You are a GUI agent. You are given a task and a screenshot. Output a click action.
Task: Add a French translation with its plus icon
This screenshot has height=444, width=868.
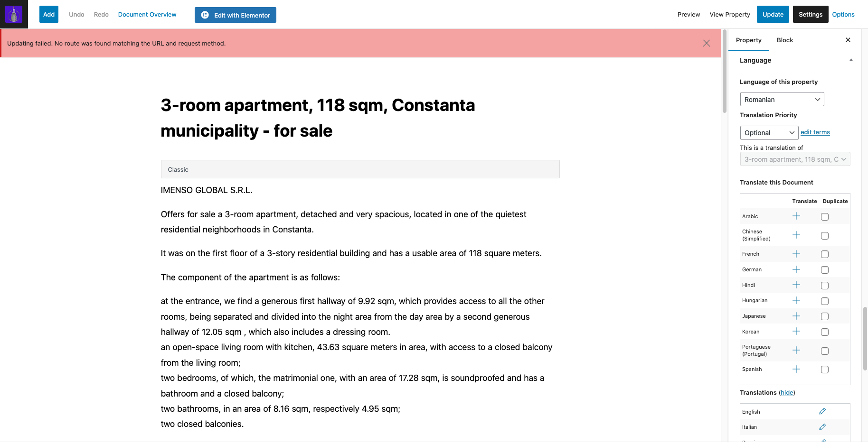[796, 254]
